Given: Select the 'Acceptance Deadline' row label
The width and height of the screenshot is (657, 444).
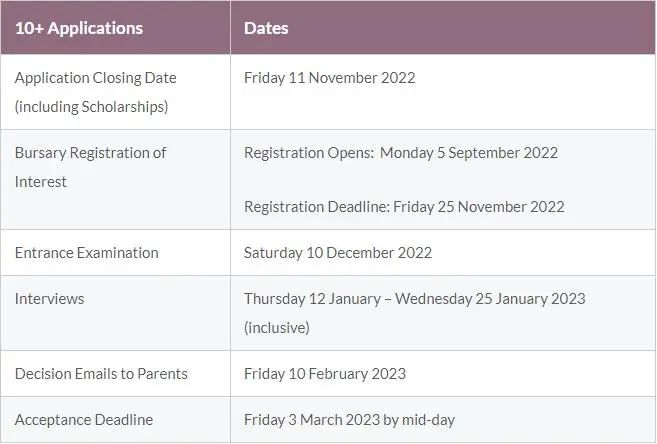Looking at the screenshot, I should (84, 420).
